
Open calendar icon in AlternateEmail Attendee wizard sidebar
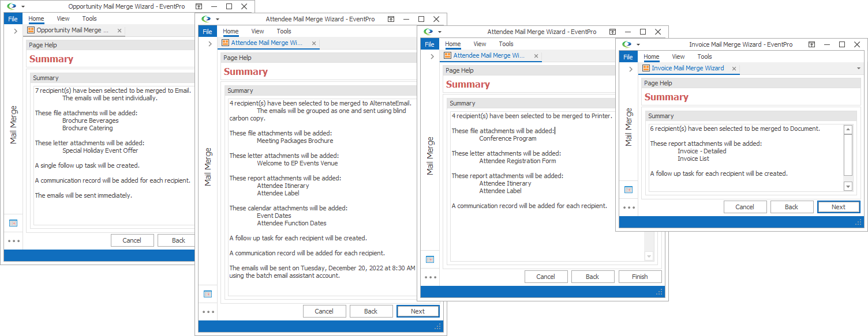point(208,294)
